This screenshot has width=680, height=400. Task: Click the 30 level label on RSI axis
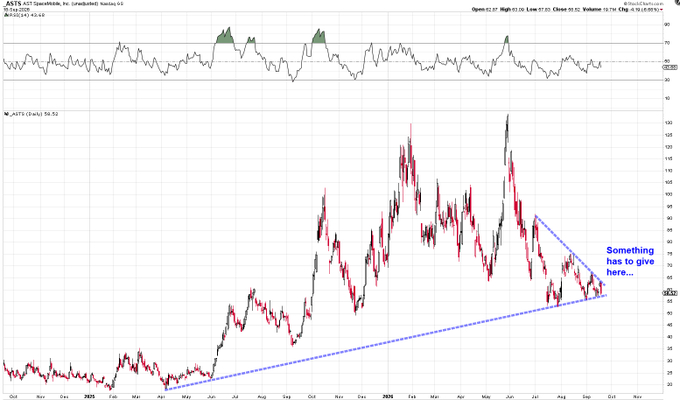[x=667, y=80]
